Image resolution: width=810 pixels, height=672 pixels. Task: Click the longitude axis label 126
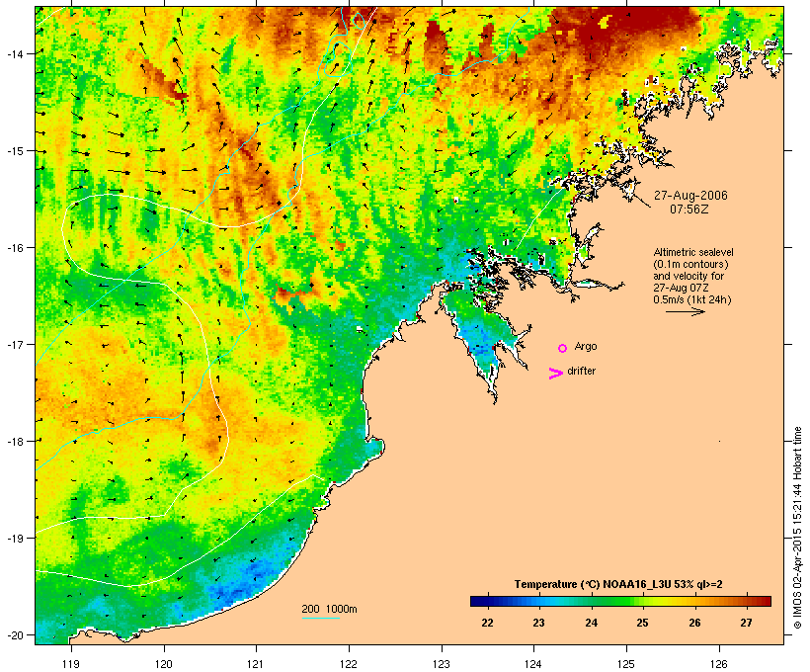click(719, 664)
